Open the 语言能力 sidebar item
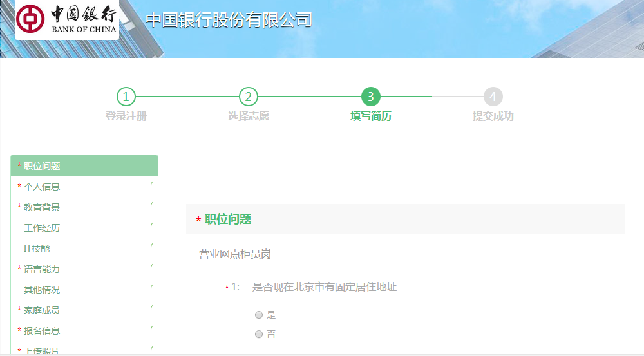 [42, 269]
